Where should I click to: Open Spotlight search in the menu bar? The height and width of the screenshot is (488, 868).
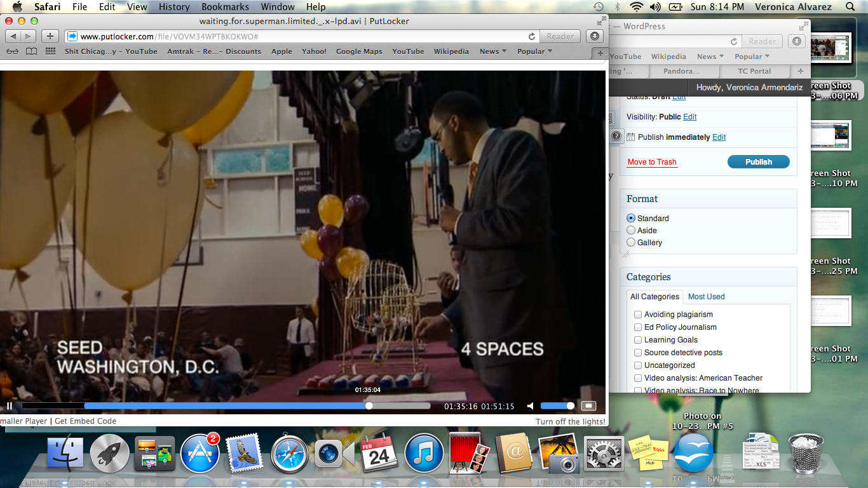point(850,7)
